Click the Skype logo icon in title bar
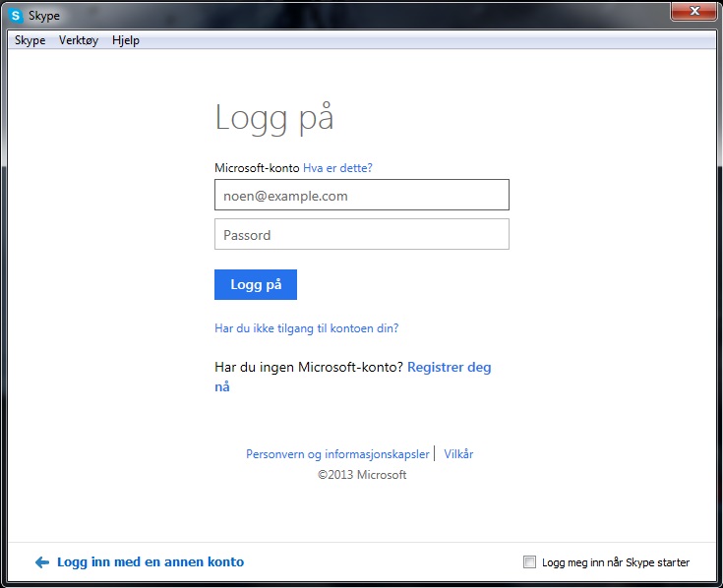 click(x=16, y=16)
